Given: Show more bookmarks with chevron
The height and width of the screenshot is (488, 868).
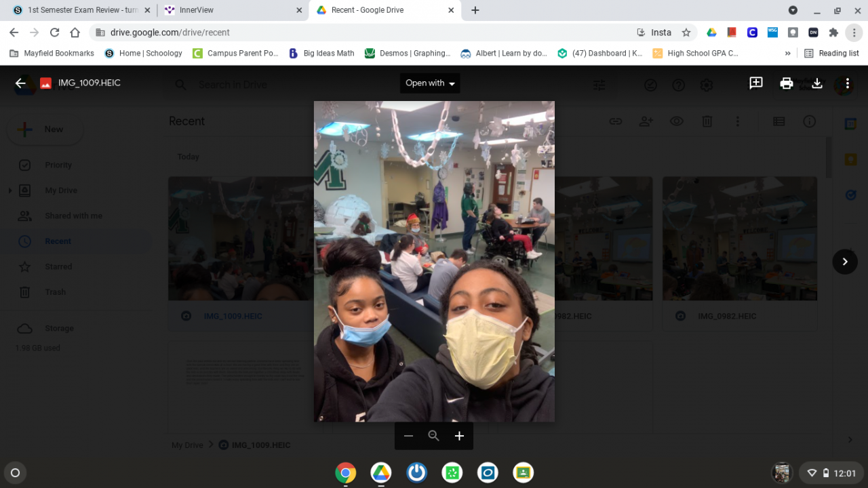Looking at the screenshot, I should pos(787,53).
